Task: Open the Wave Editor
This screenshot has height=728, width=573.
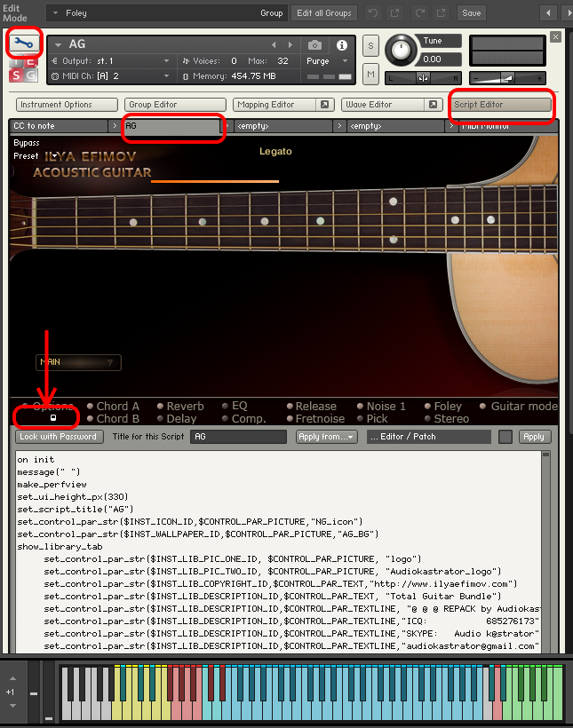Action: [383, 105]
